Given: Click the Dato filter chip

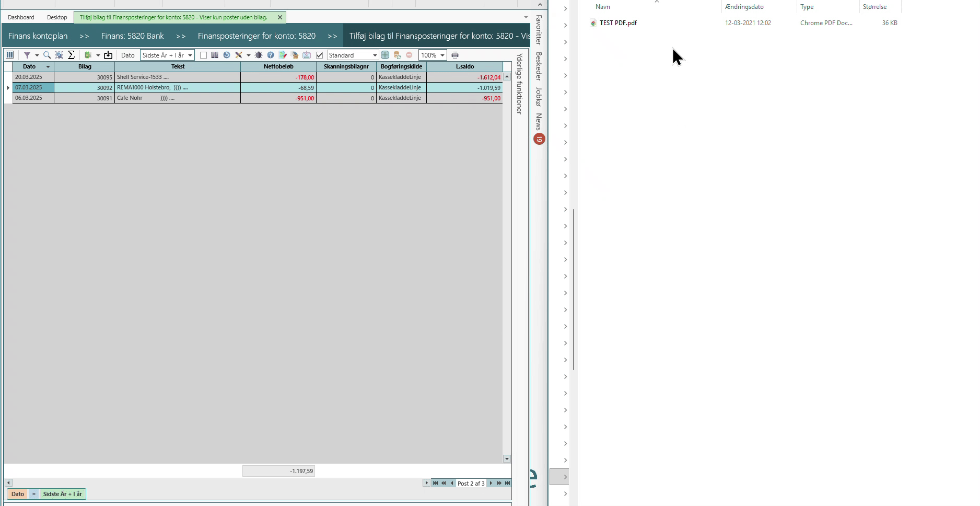Looking at the screenshot, I should pos(18,494).
